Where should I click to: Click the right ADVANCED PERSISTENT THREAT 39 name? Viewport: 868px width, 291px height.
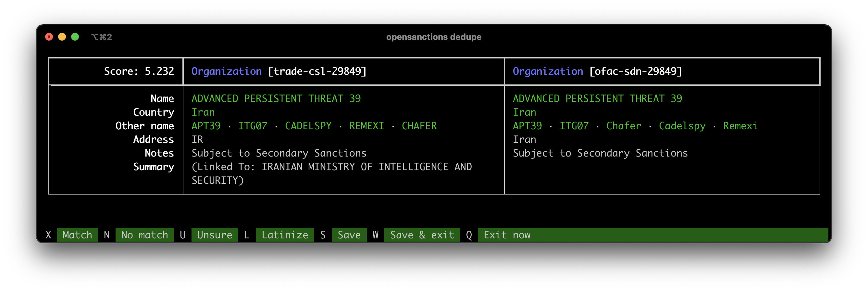[597, 98]
